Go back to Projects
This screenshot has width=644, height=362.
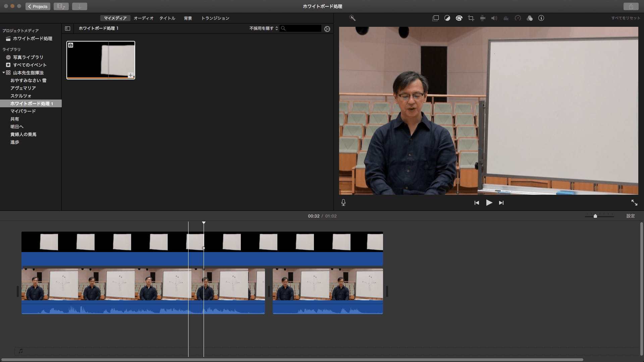(x=38, y=6)
